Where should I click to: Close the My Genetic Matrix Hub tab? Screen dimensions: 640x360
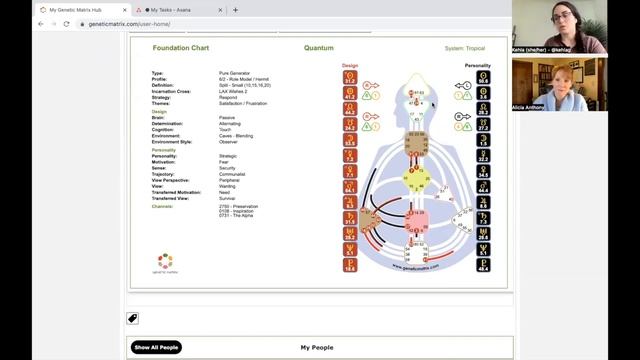124,10
